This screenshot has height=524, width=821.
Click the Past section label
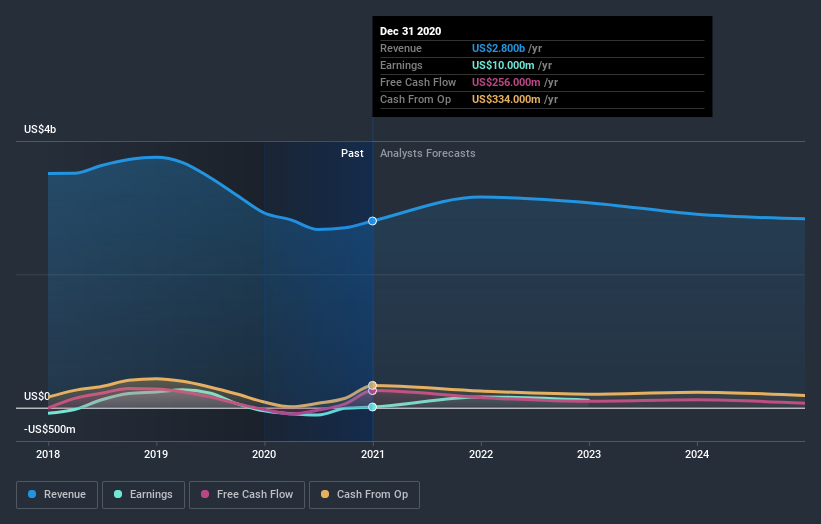pos(352,153)
